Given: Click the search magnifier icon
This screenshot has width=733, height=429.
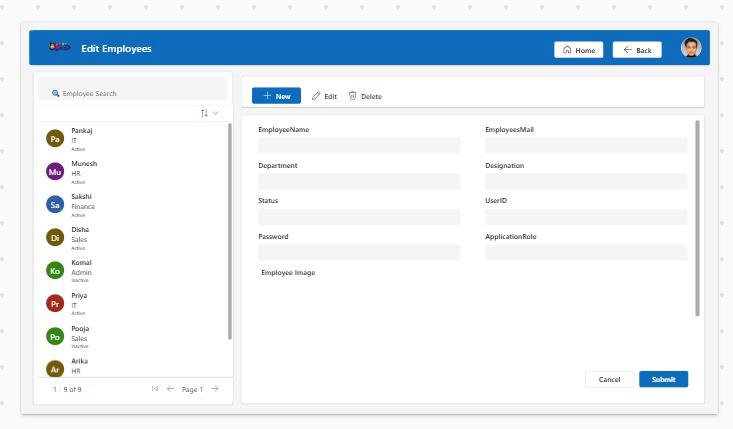Looking at the screenshot, I should coord(56,93).
